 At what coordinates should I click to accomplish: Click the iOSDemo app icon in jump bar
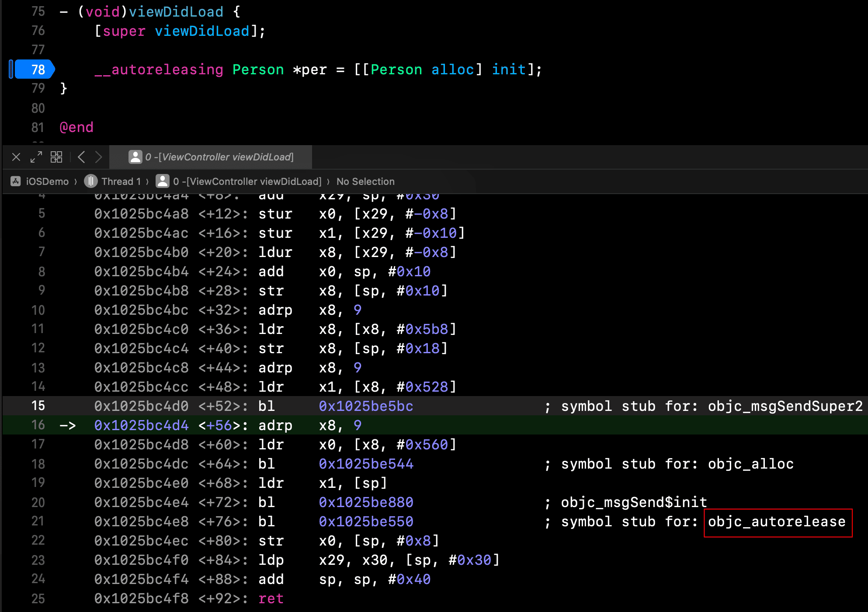(x=16, y=181)
